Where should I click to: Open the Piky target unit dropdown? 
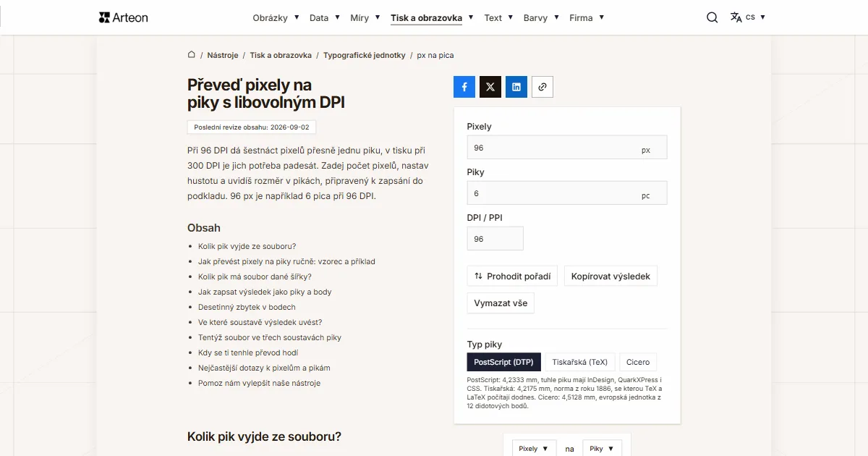click(602, 449)
